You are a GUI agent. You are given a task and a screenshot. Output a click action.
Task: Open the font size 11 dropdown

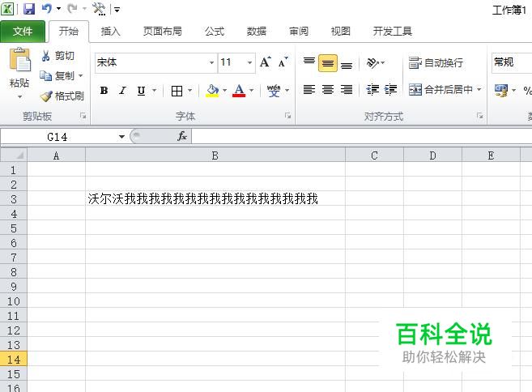pos(249,62)
